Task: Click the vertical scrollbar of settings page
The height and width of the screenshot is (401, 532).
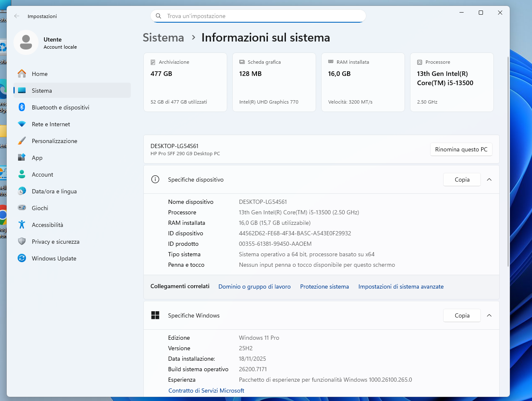Action: (x=508, y=161)
